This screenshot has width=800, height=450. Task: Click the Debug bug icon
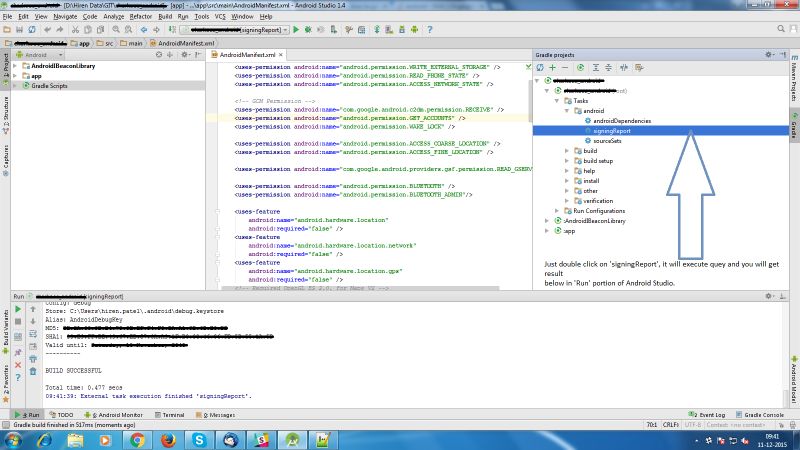pyautogui.click(x=308, y=30)
